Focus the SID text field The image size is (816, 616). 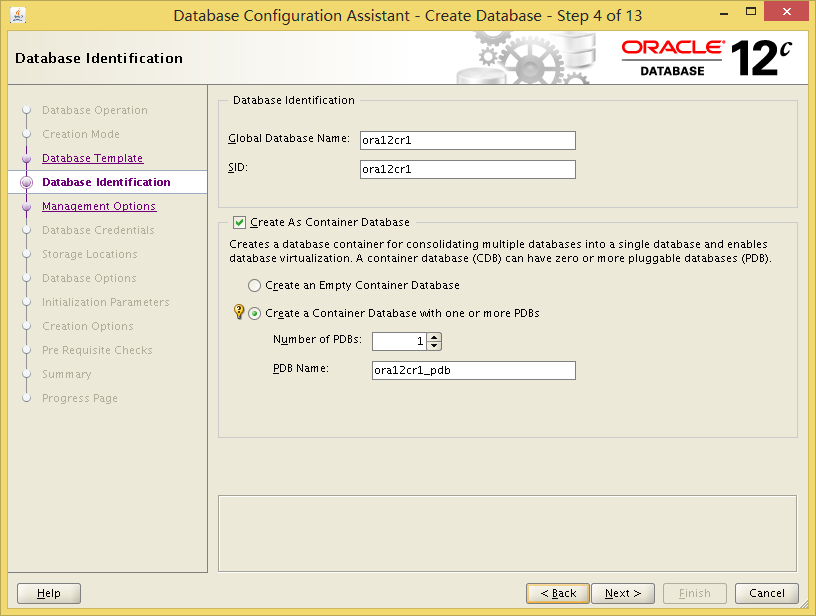467,169
